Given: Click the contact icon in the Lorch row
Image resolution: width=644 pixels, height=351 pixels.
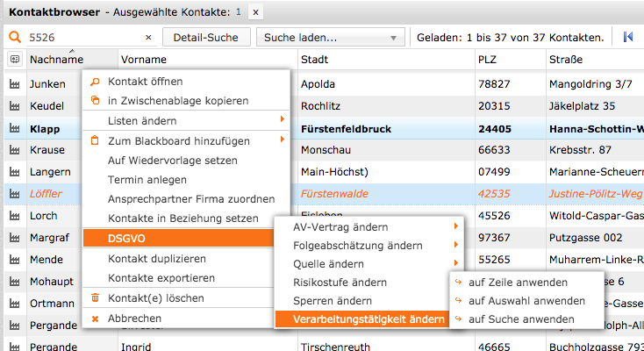Looking at the screenshot, I should coord(14,216).
